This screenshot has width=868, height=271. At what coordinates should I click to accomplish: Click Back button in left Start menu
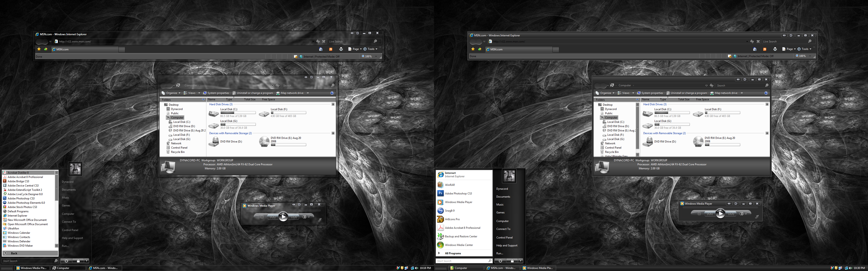(30, 253)
